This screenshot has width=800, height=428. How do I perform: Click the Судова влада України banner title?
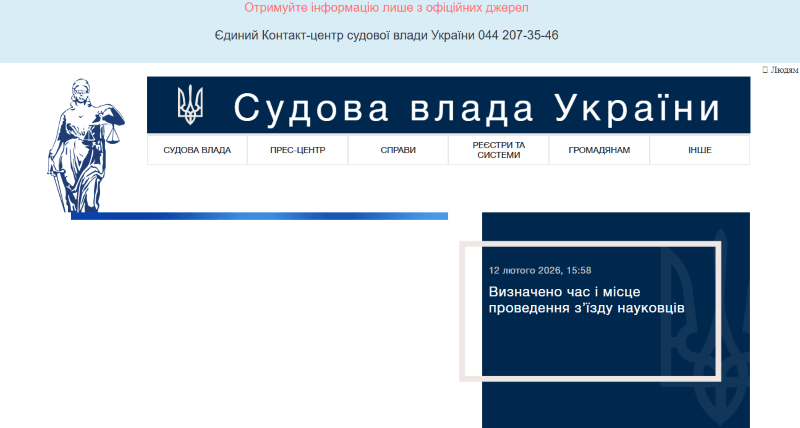tap(477, 108)
